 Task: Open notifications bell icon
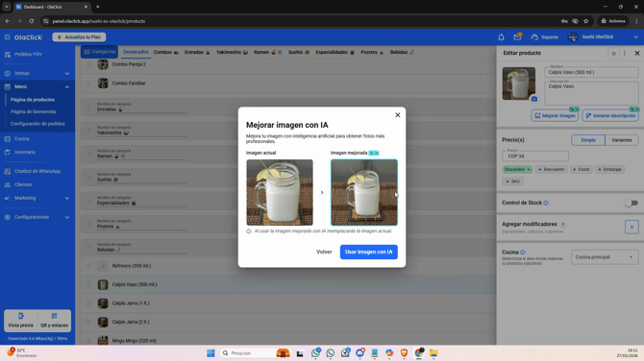point(501,37)
